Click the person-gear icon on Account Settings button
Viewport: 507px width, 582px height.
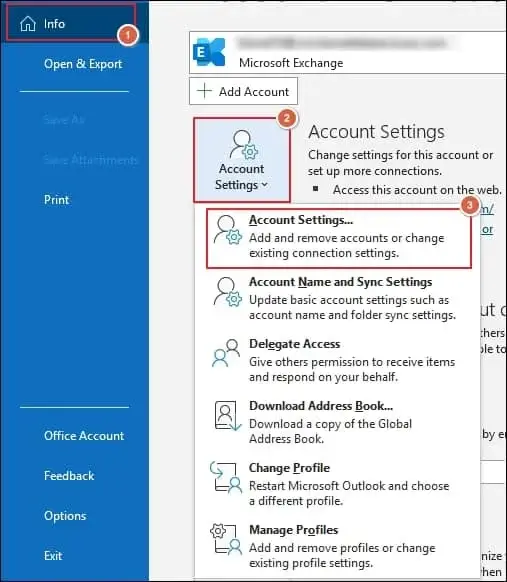pyautogui.click(x=243, y=144)
